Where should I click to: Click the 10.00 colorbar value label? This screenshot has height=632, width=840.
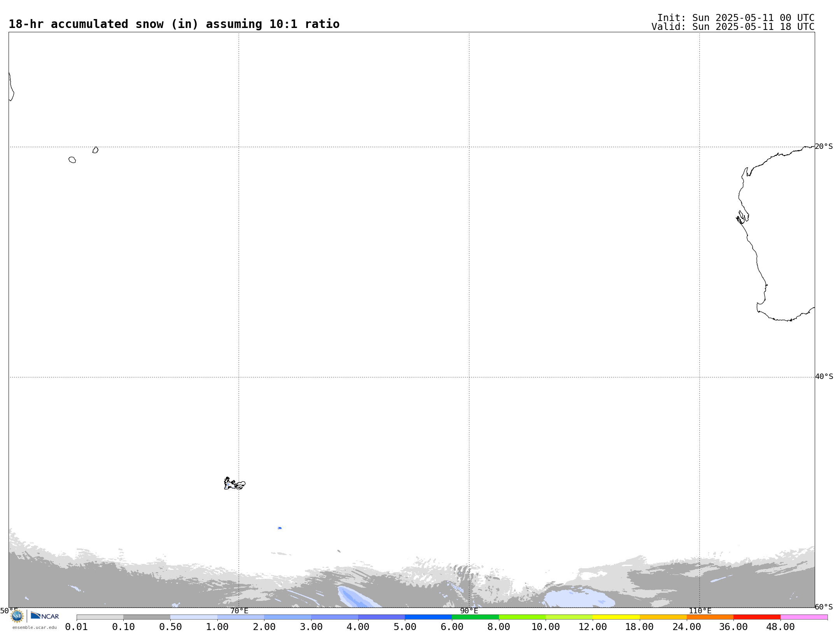pos(546,627)
